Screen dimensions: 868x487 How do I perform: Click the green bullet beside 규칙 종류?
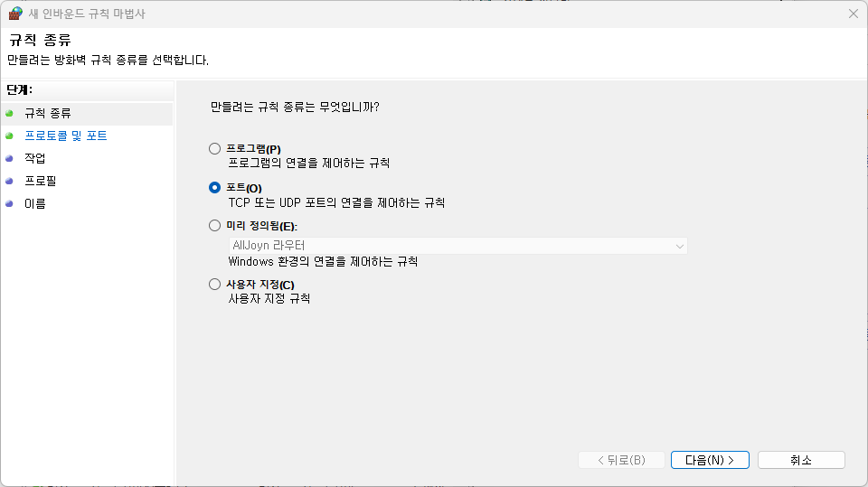pos(9,114)
